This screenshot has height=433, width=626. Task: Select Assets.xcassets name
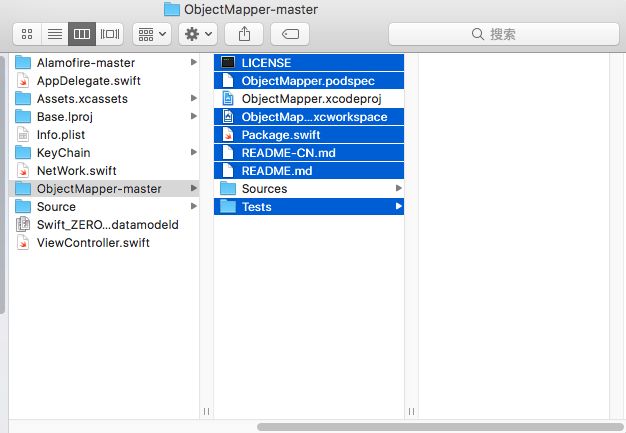[82, 99]
